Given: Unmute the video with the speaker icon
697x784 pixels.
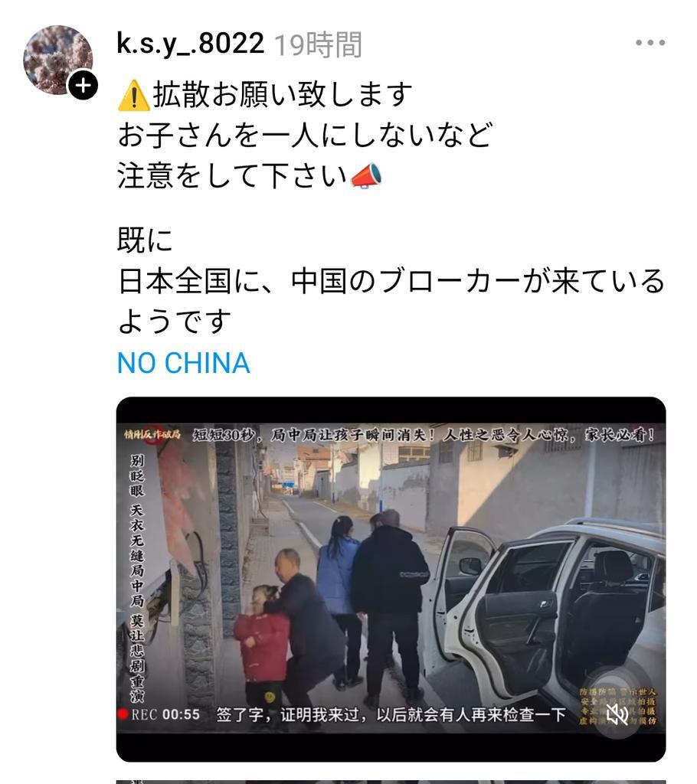Looking at the screenshot, I should click(x=617, y=714).
